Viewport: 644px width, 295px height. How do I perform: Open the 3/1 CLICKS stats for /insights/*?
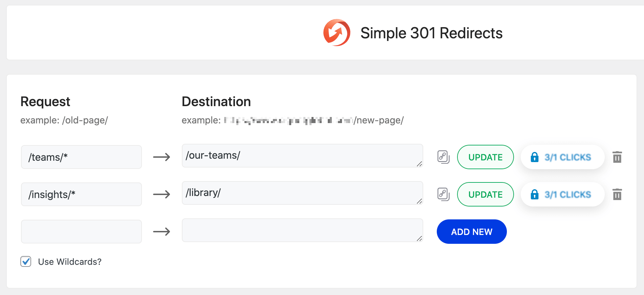563,194
